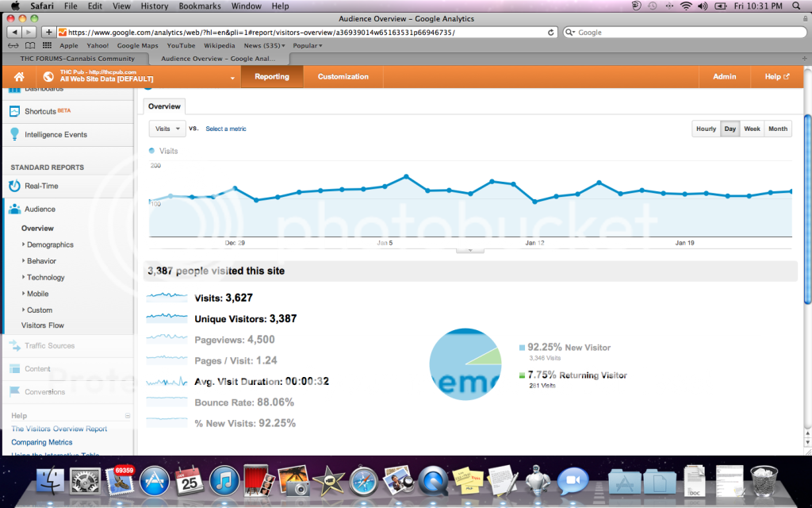Screen dimensions: 812x508
Task: Switch graph granularity to Hourly
Action: [706, 129]
